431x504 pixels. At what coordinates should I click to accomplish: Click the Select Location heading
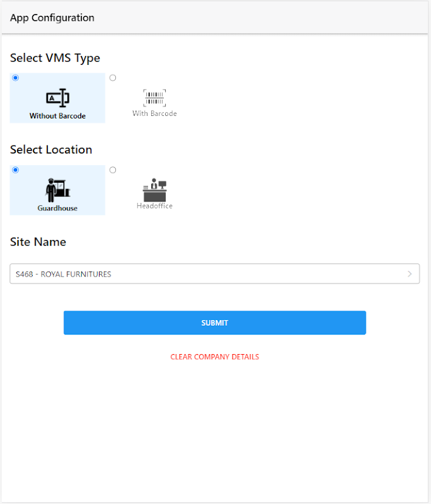coord(51,150)
